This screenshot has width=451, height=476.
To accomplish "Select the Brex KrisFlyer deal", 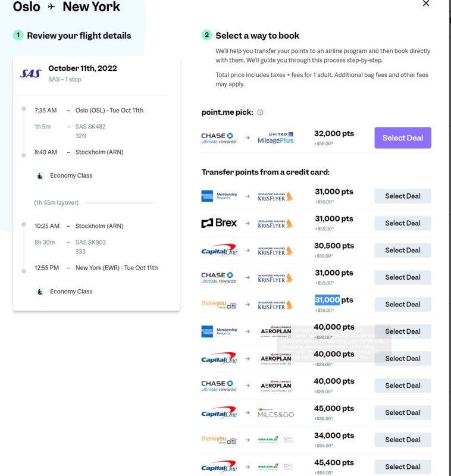I will pos(403,223).
